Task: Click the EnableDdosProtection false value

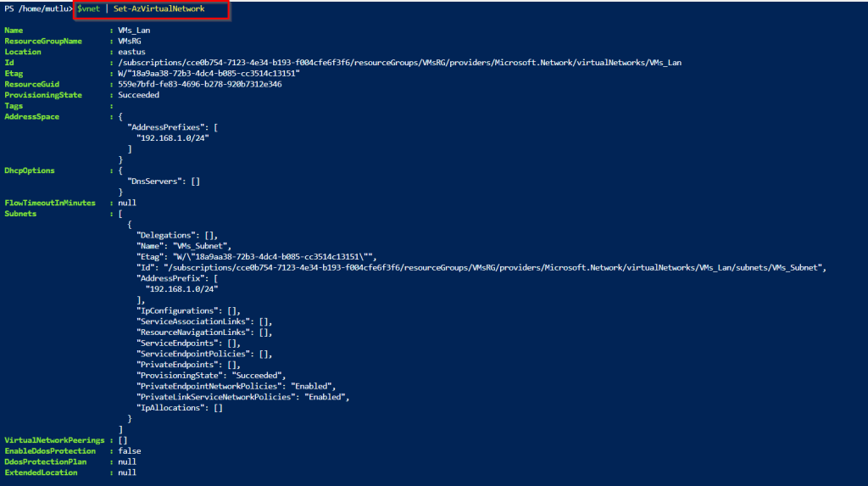Action: (130, 451)
